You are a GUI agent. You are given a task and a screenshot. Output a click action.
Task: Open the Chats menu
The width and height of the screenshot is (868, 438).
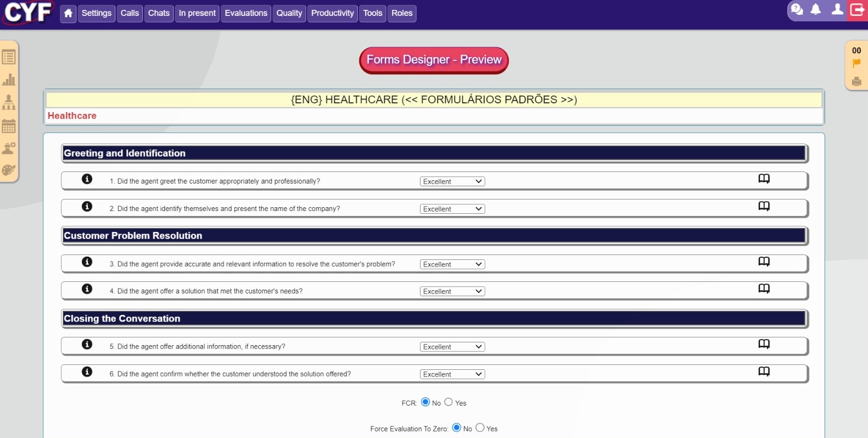[159, 13]
